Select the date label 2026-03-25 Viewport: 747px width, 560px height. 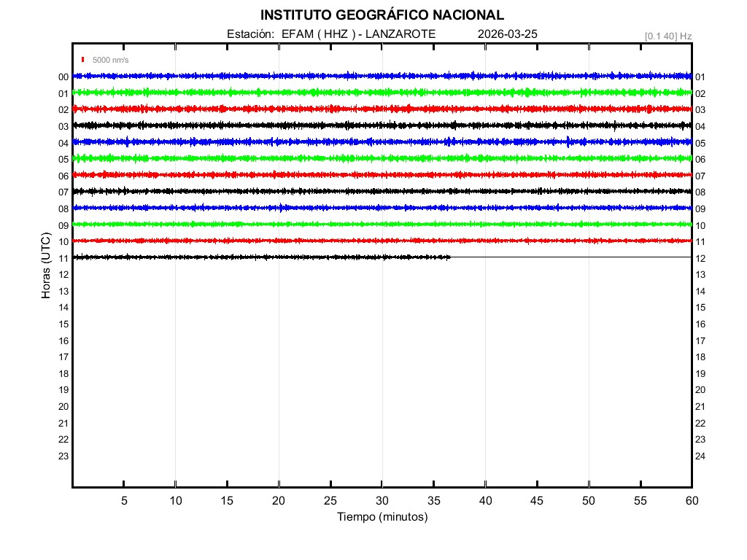click(x=507, y=34)
